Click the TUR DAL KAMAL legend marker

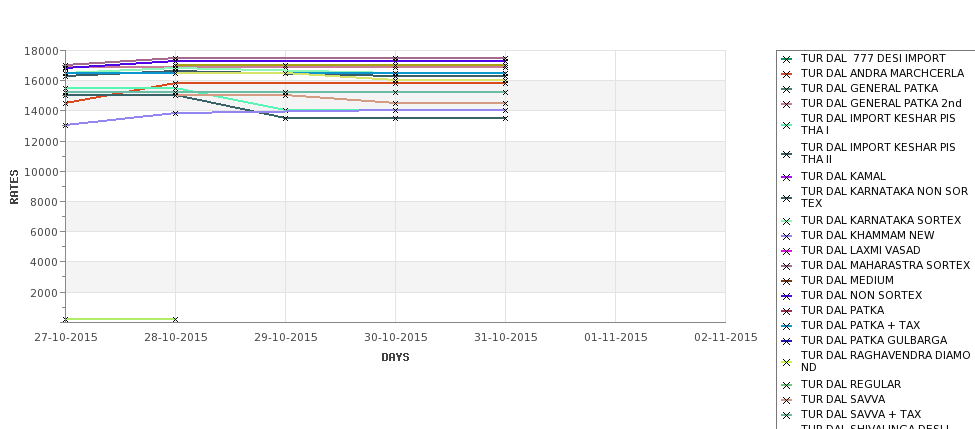(x=787, y=177)
